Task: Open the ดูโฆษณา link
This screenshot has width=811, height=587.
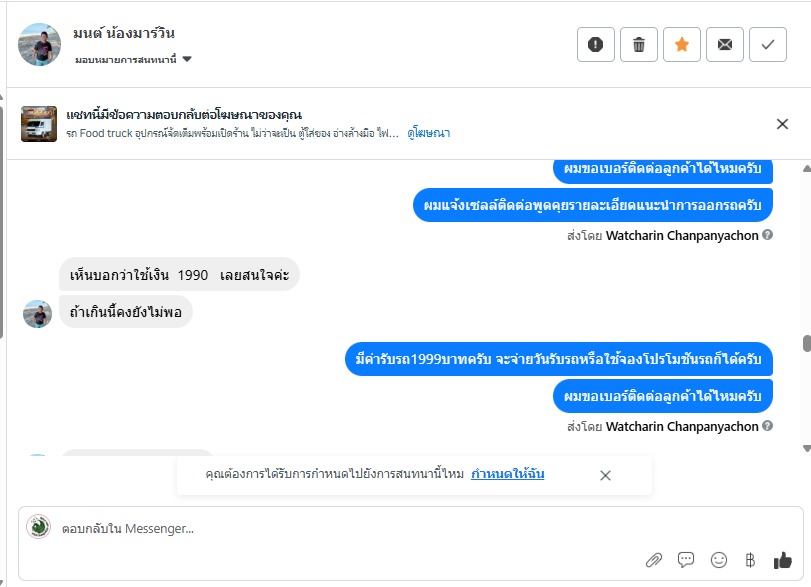Action: click(428, 133)
